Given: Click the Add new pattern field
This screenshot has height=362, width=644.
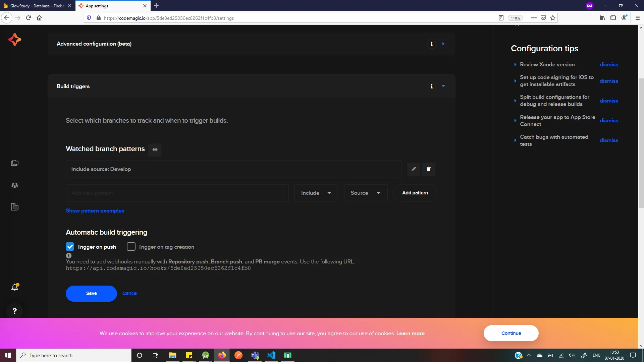Looking at the screenshot, I should pos(177,193).
